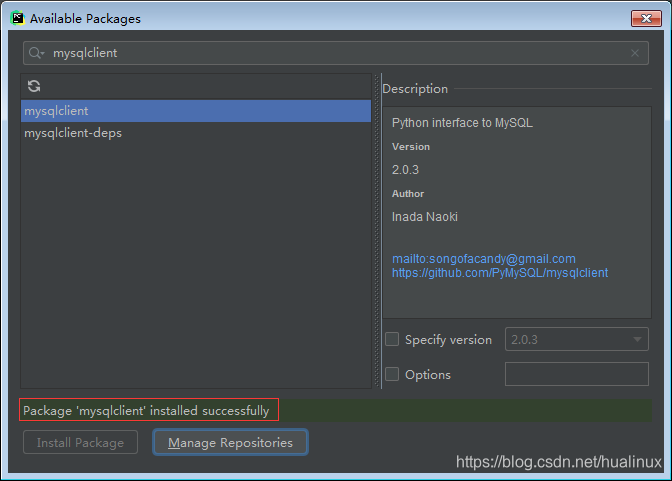Enable the Specify version checkbox
The height and width of the screenshot is (481, 672).
tap(392, 339)
